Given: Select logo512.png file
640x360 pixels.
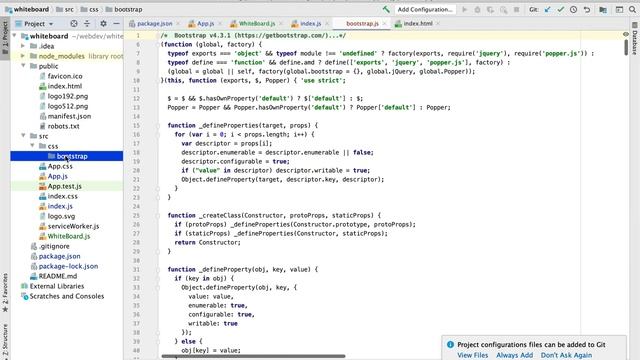Looking at the screenshot, I should [67, 106].
